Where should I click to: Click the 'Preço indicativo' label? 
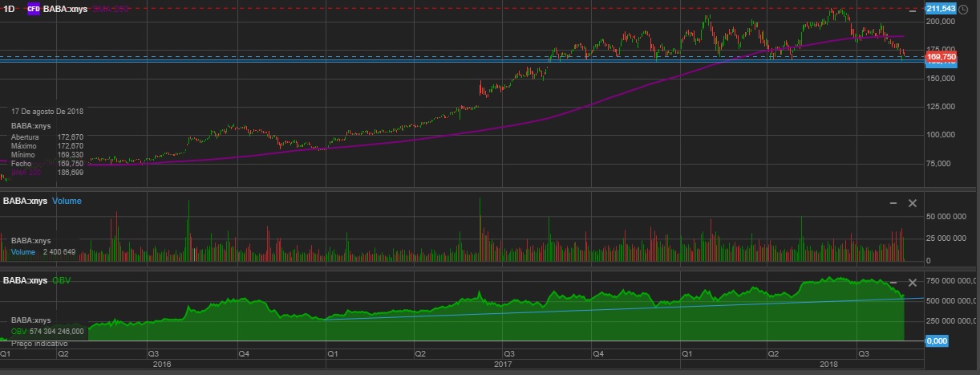[40, 343]
